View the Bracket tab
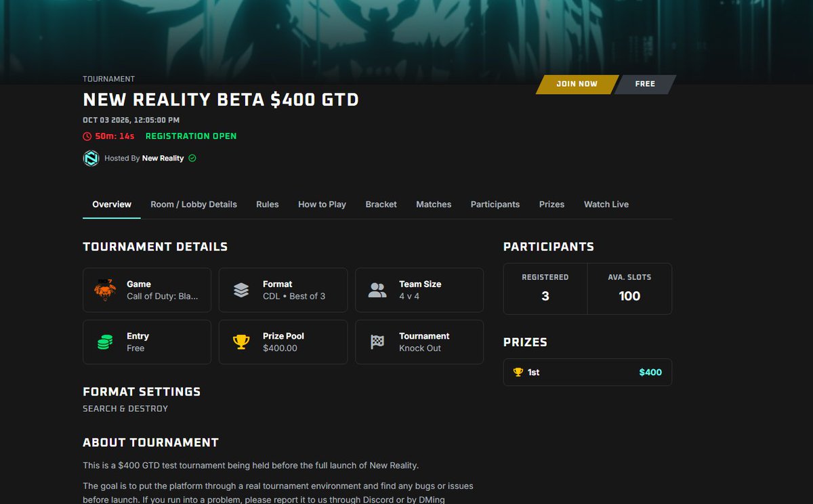This screenshot has height=504, width=813. 381,204
